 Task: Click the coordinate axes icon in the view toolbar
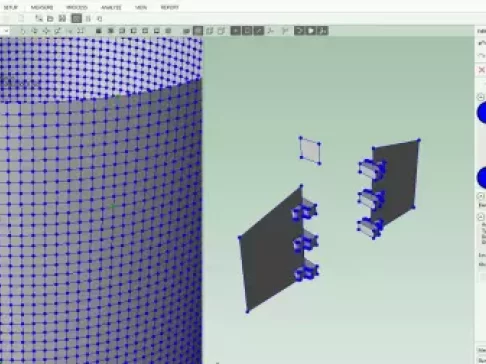(x=270, y=31)
